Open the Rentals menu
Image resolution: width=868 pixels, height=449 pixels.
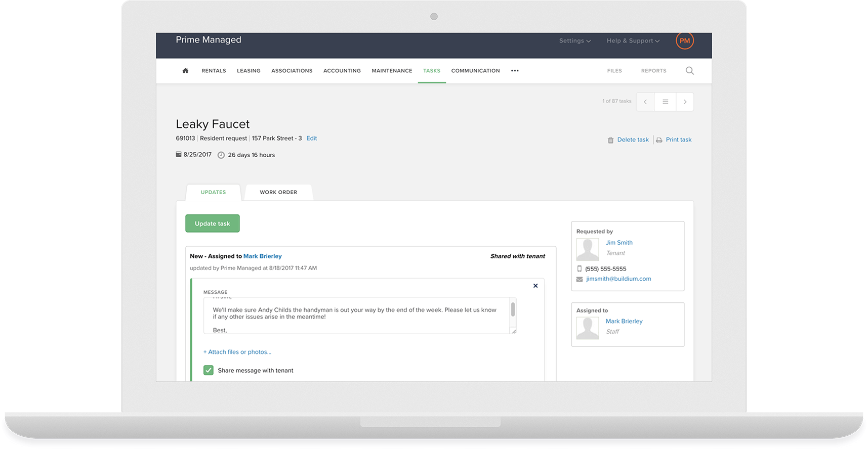point(214,71)
